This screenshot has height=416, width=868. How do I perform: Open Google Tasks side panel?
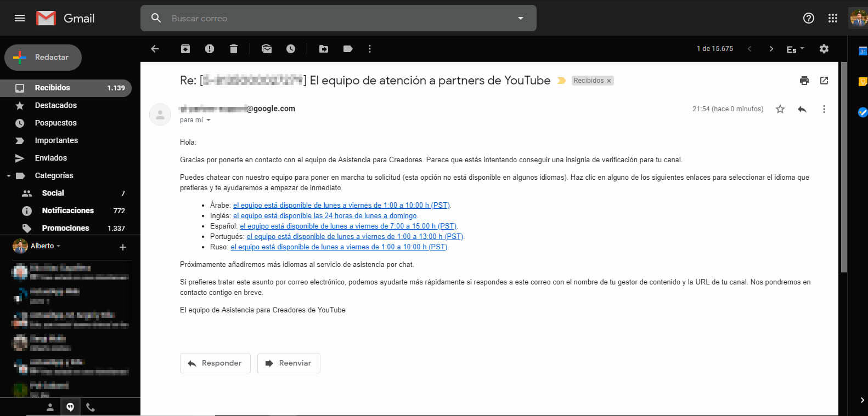pyautogui.click(x=863, y=112)
